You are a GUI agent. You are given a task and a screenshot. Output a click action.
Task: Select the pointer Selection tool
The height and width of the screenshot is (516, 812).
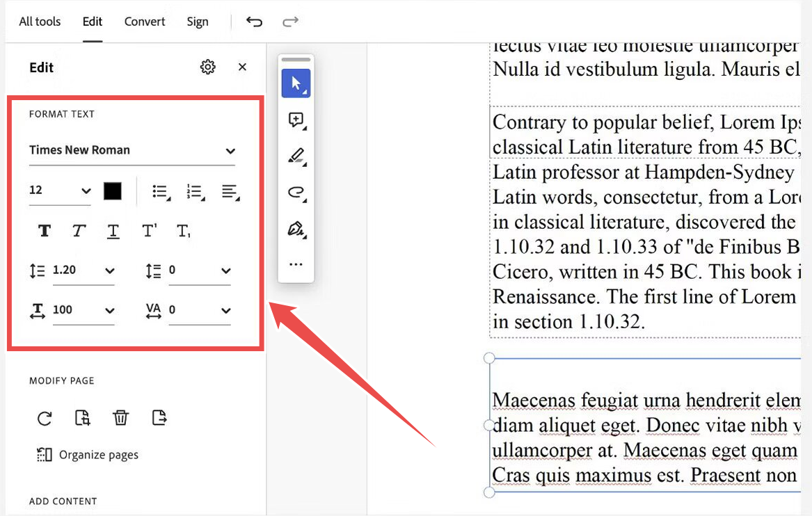pyautogui.click(x=296, y=83)
